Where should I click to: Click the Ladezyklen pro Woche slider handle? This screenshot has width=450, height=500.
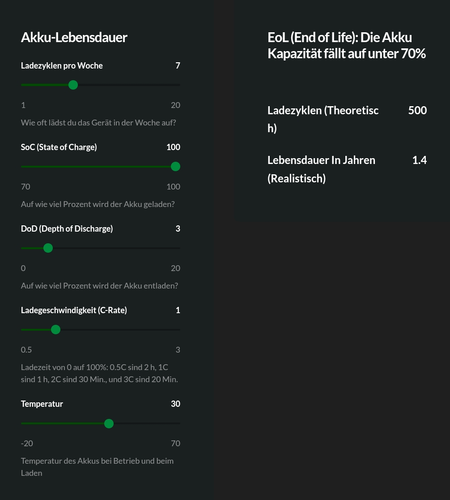coord(73,85)
